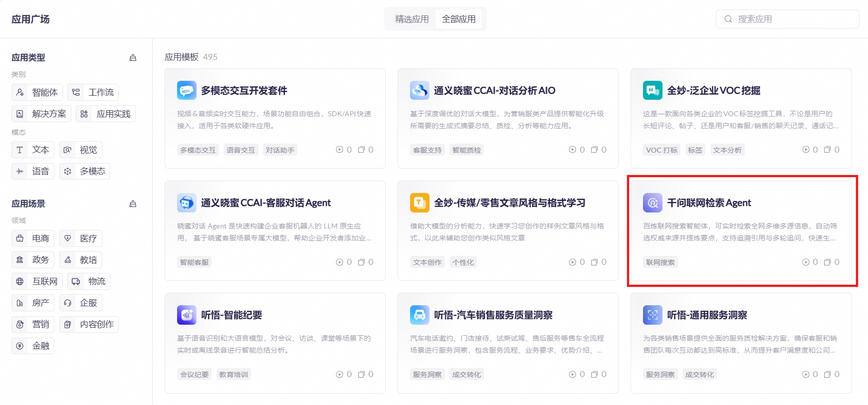Click the 智能质检 tag
Screen dimensions: 868x405
[x=466, y=150]
